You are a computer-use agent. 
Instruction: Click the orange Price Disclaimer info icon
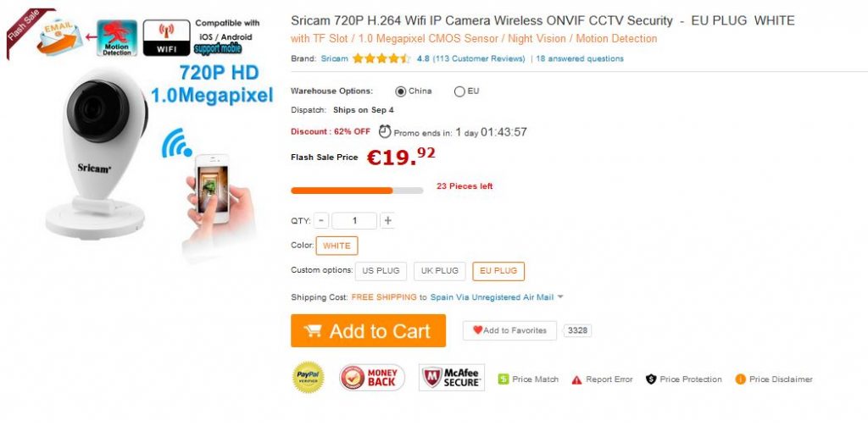pos(740,379)
